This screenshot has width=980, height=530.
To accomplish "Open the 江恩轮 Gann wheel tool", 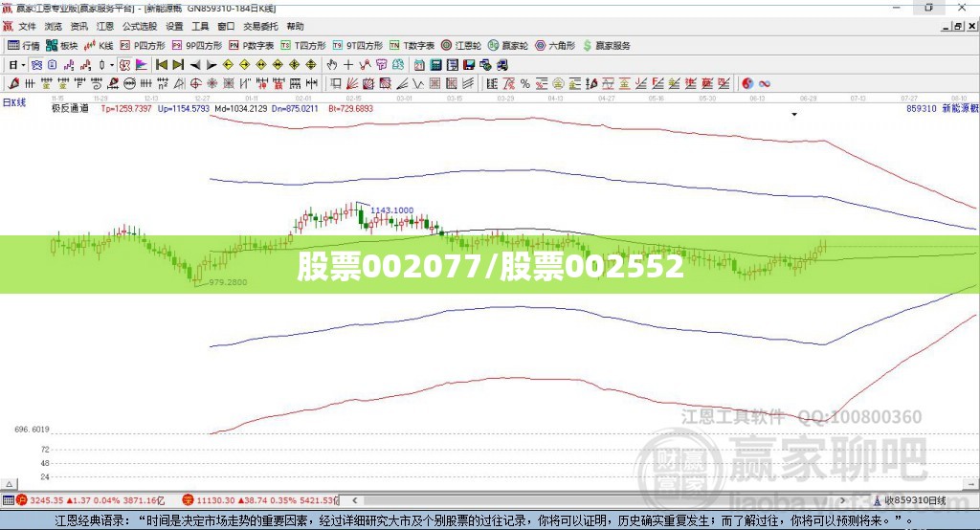I will (461, 46).
